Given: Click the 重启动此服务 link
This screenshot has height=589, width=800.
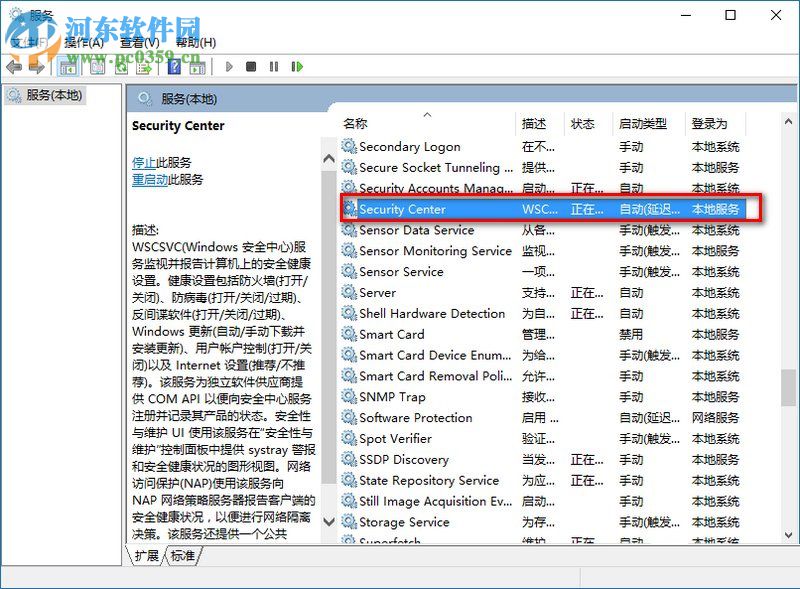Looking at the screenshot, I should click(x=150, y=180).
